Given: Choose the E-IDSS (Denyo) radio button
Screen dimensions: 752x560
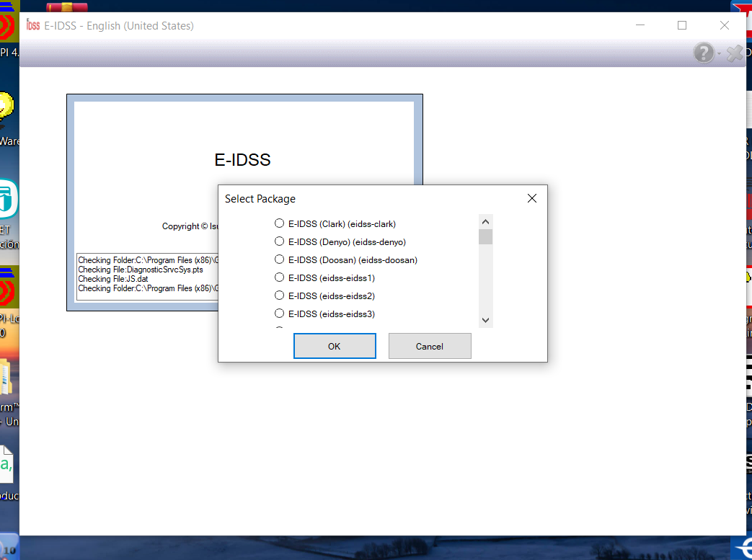Looking at the screenshot, I should 279,241.
